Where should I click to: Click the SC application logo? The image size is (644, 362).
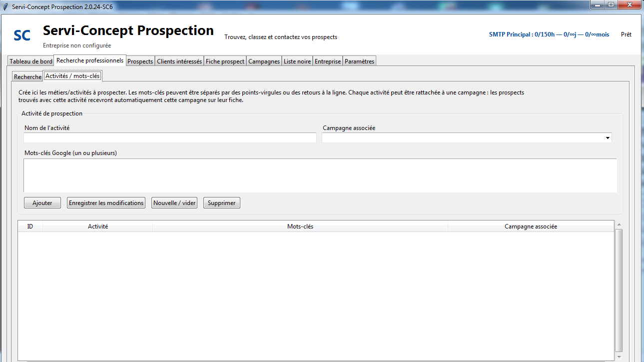tap(22, 35)
